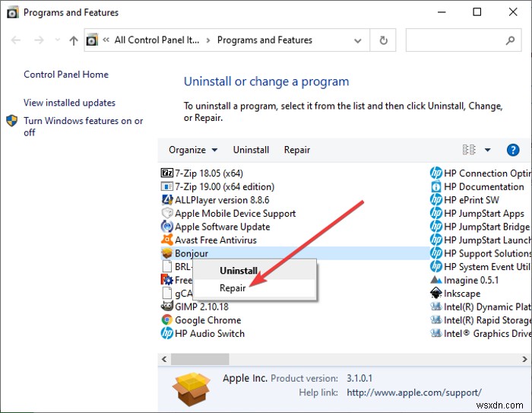Open the Organize dropdown menu

coord(193,150)
